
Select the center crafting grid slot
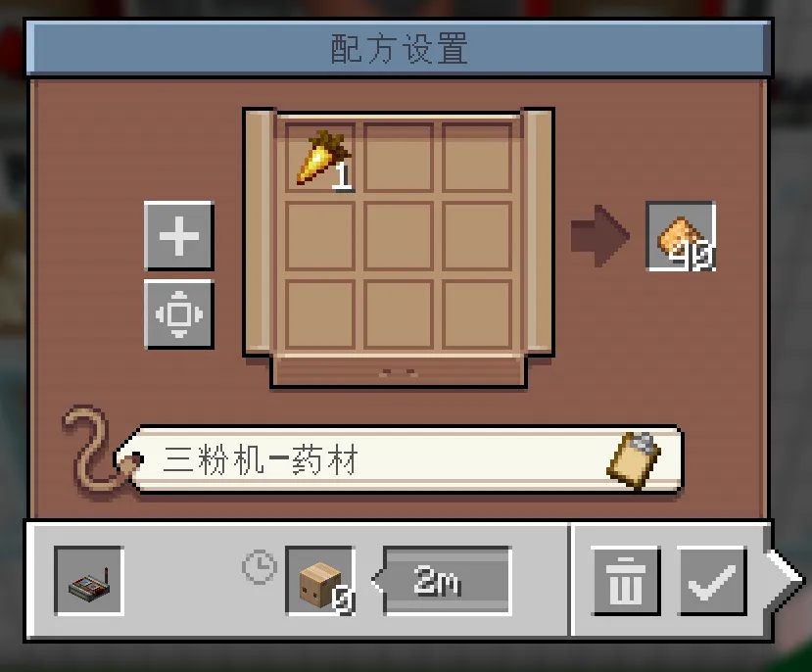tap(399, 236)
